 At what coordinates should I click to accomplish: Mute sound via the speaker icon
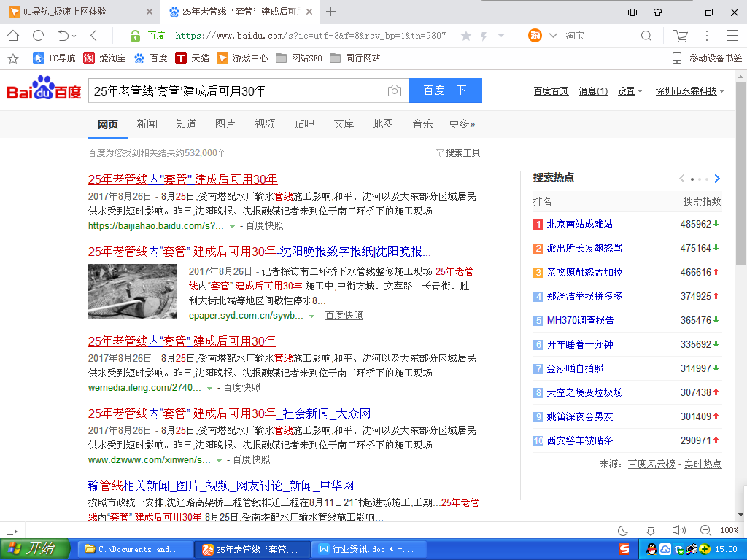(x=678, y=530)
